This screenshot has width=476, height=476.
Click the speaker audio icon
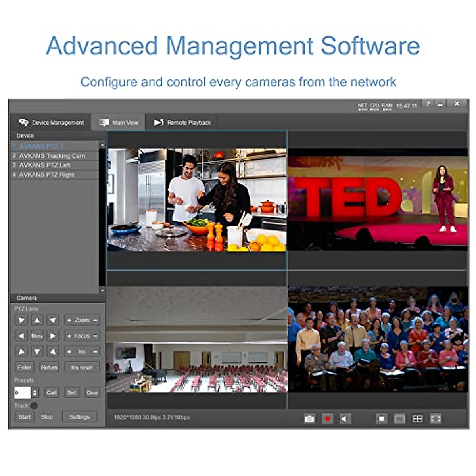[x=345, y=418]
